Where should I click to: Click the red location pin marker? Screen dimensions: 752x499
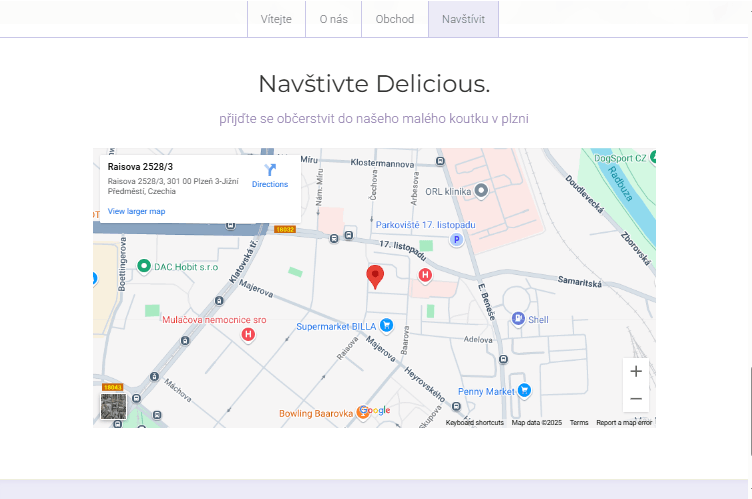point(375,276)
